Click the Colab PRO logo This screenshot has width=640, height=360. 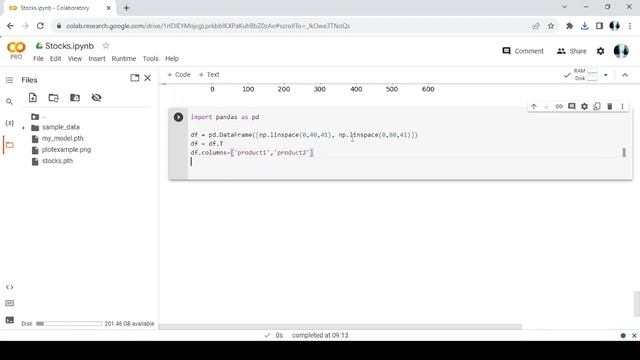click(16, 51)
